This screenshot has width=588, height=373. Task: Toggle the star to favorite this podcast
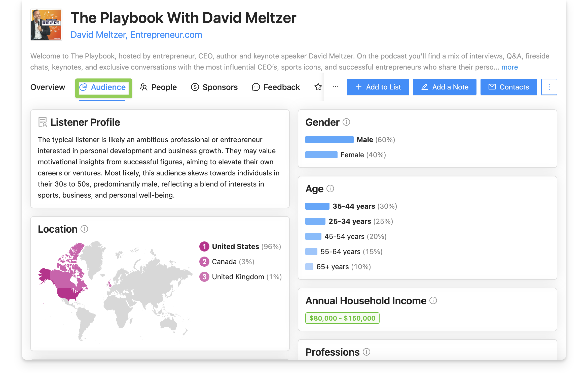click(x=318, y=87)
